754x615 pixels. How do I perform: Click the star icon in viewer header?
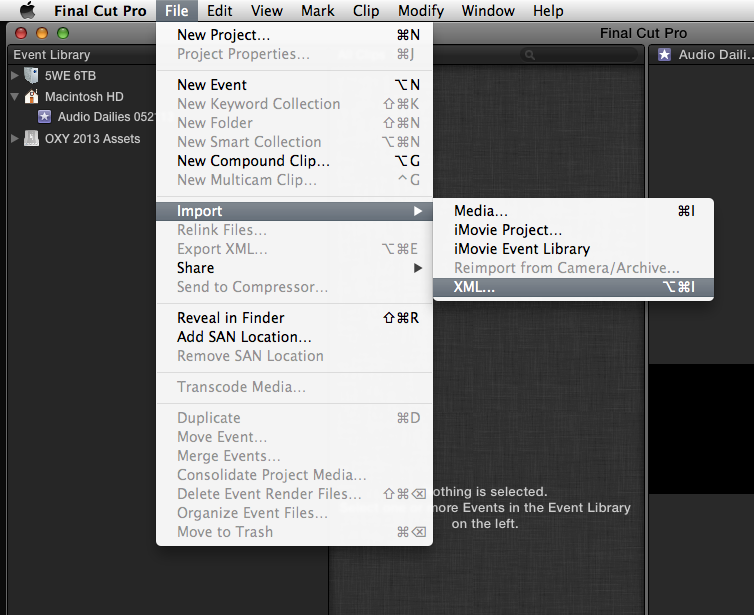coord(665,55)
